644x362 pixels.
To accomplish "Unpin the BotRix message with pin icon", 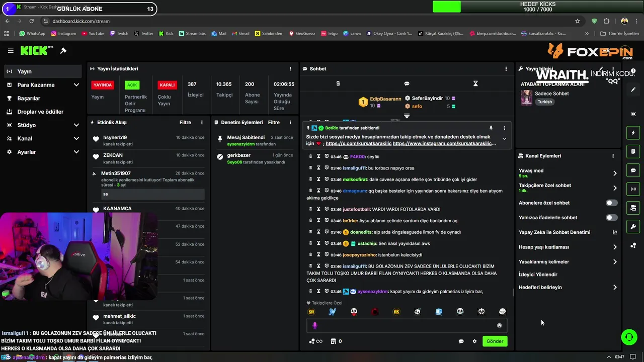I will (x=491, y=128).
